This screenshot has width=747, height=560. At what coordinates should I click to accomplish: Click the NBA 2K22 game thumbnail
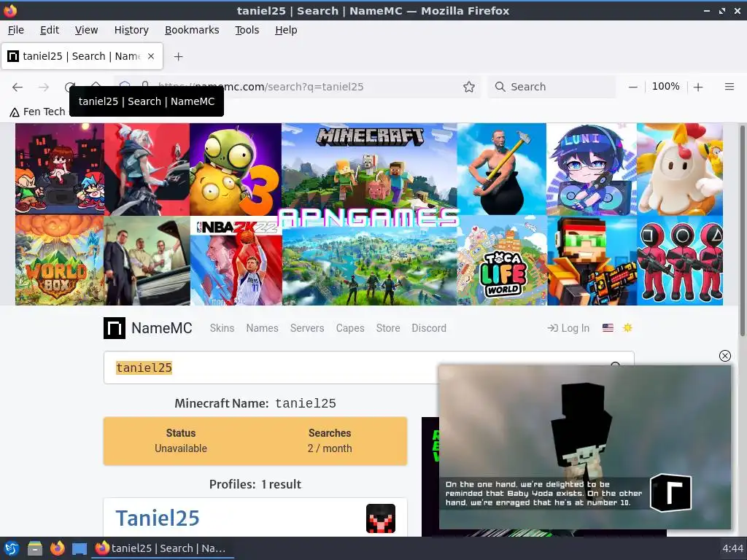click(236, 261)
